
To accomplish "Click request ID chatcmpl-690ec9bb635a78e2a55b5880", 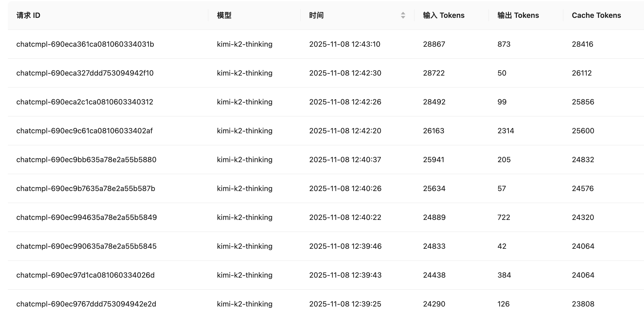I will tap(86, 160).
